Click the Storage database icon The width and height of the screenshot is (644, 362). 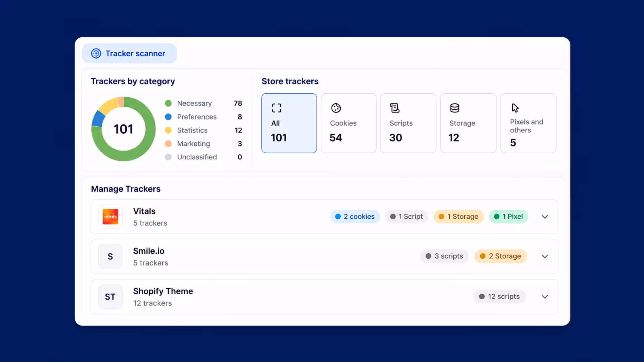(x=455, y=108)
